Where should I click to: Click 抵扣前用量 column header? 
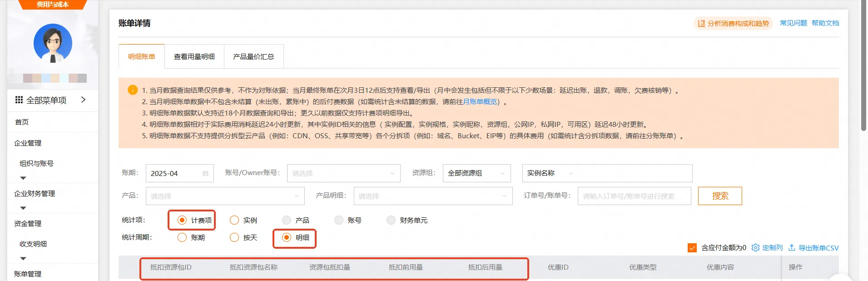coord(406,267)
